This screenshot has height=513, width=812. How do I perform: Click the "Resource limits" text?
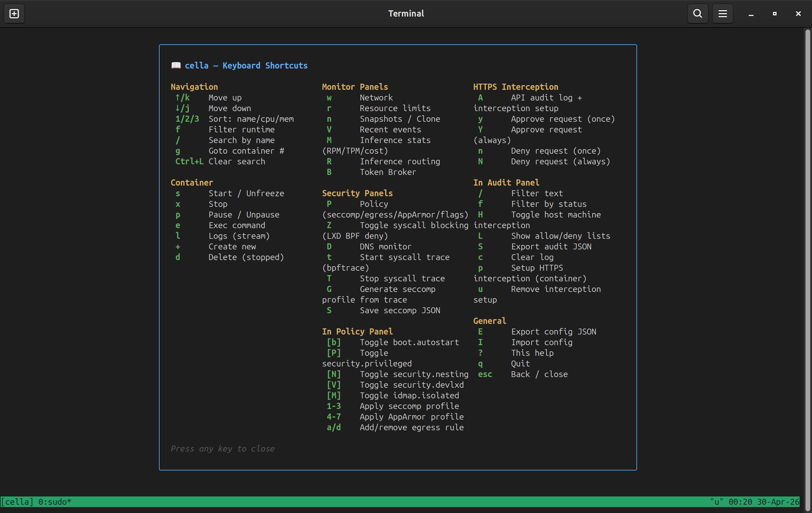395,108
